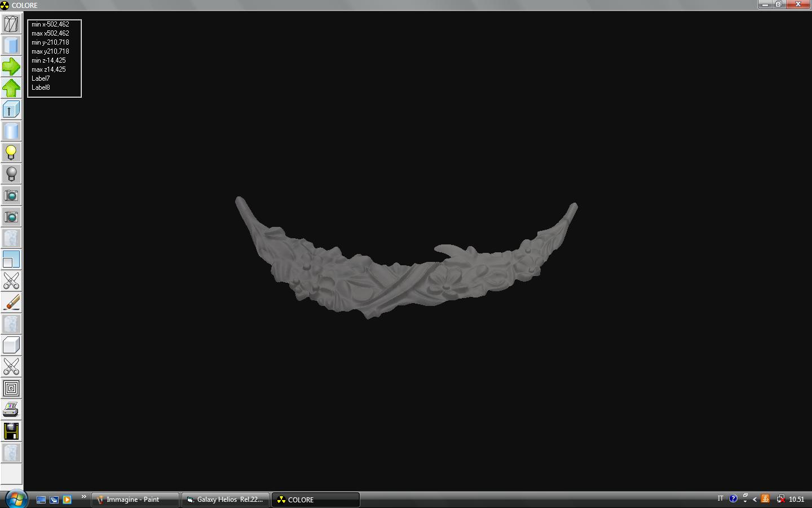The image size is (812, 508).
Task: Click the grey light bulb icon
Action: click(x=11, y=174)
